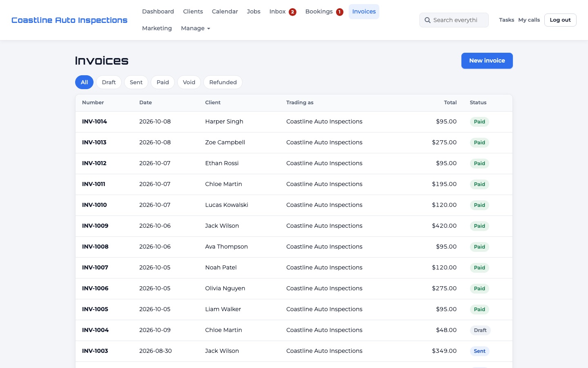Viewport: 588px width, 368px height.
Task: Click the Coastline Auto Inspections logo
Action: (69, 20)
